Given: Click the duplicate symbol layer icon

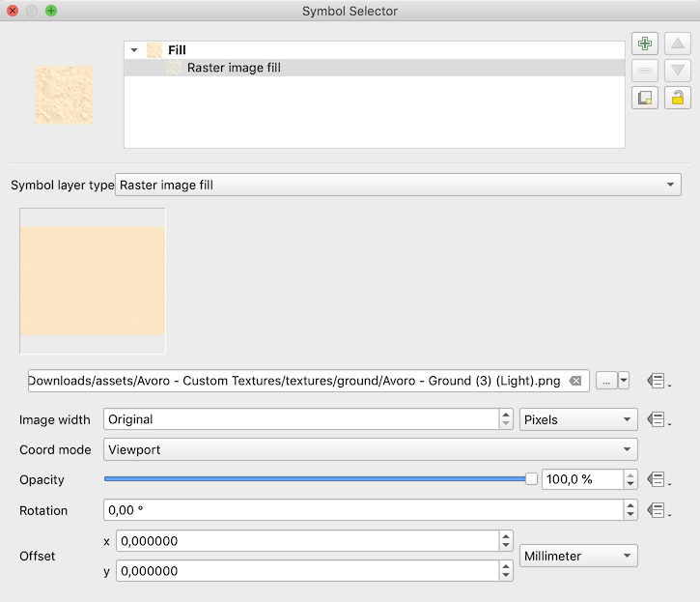Looking at the screenshot, I should (645, 98).
